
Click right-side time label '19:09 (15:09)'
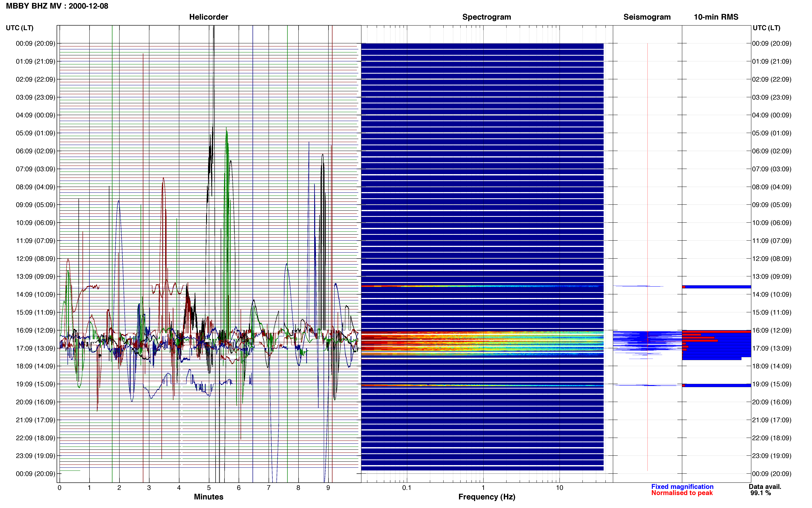(x=771, y=384)
